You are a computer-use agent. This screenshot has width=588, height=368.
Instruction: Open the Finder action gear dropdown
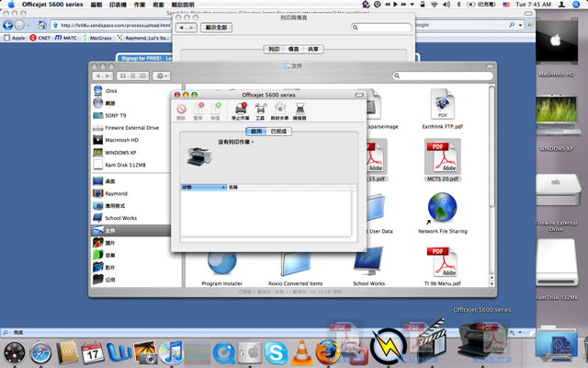(162, 75)
